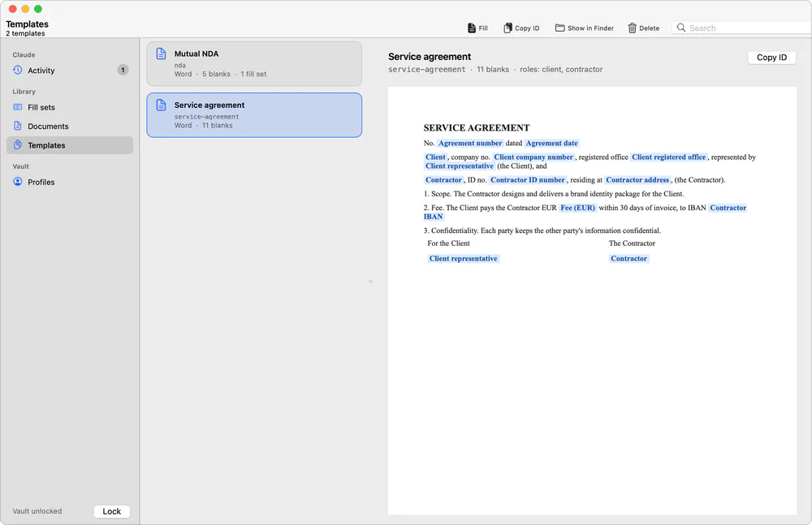Click the Copy ID toolbar label
This screenshot has width=812, height=525.
point(527,28)
